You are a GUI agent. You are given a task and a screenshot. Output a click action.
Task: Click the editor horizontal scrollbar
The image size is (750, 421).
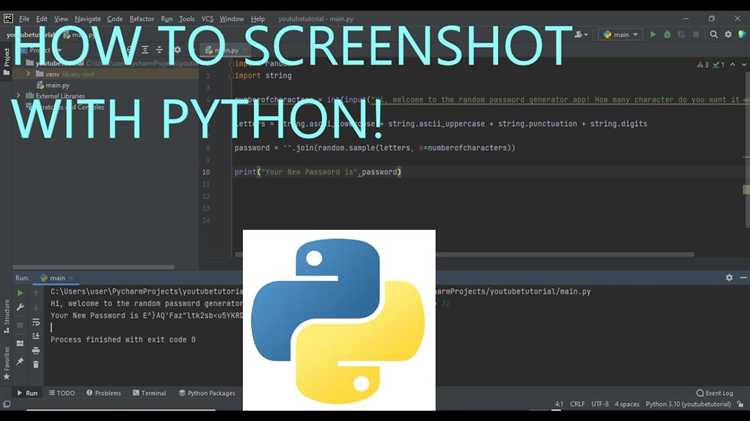tap(464, 255)
